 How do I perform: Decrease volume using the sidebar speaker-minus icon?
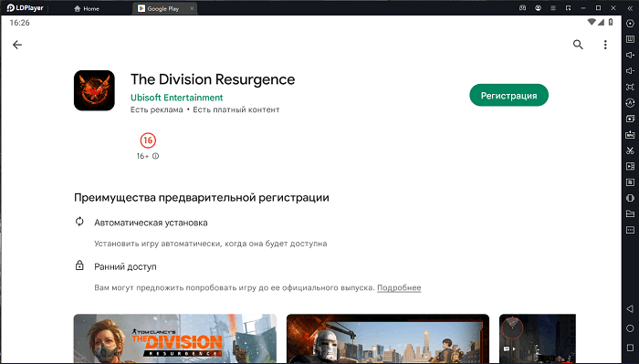(x=630, y=71)
